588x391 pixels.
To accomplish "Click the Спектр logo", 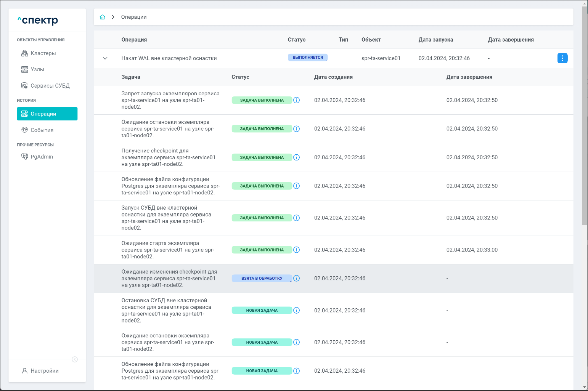I will 38,20.
